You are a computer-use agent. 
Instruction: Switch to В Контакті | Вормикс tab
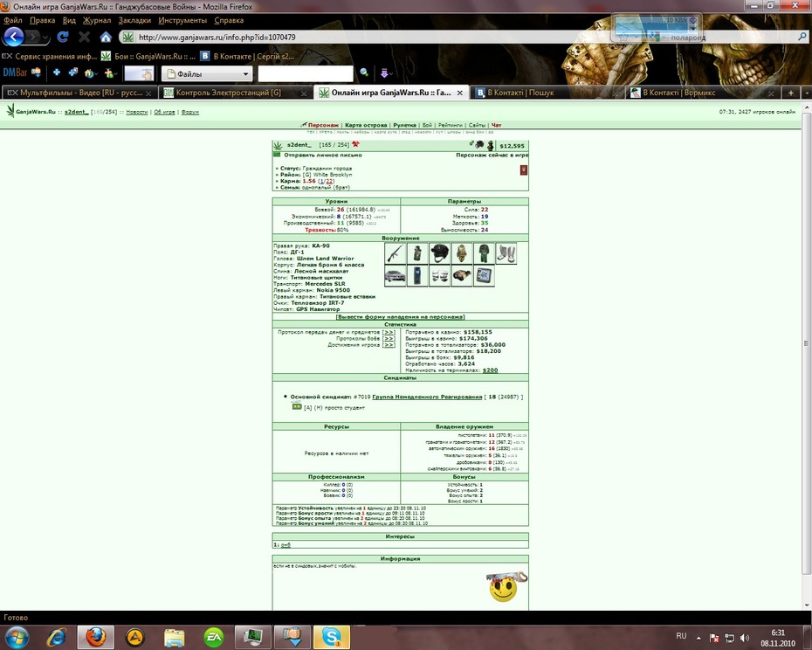click(703, 93)
